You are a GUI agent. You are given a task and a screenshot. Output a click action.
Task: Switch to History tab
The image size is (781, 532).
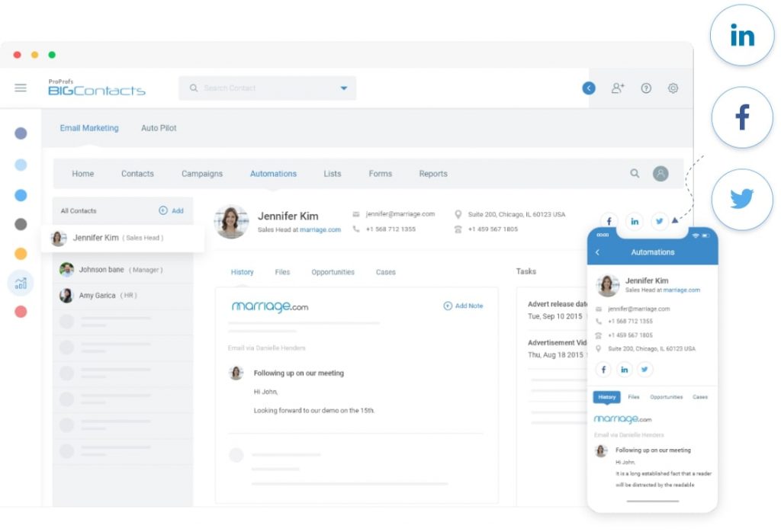[242, 272]
